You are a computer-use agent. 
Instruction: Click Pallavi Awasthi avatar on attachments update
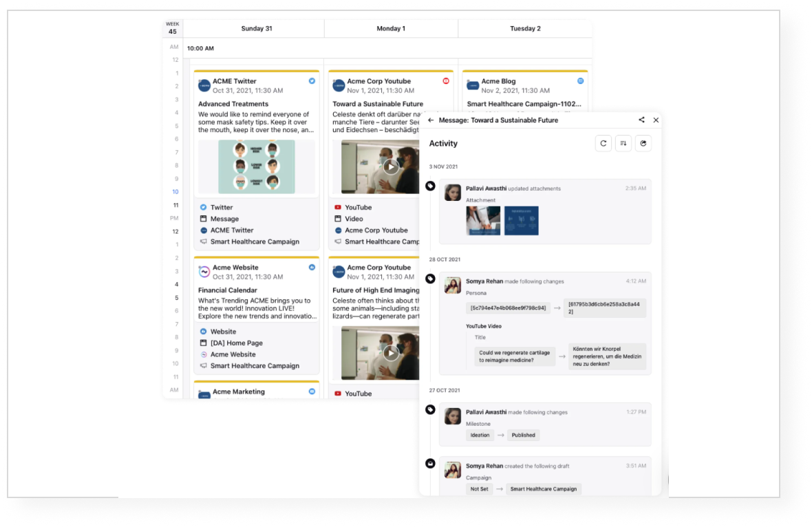point(453,193)
